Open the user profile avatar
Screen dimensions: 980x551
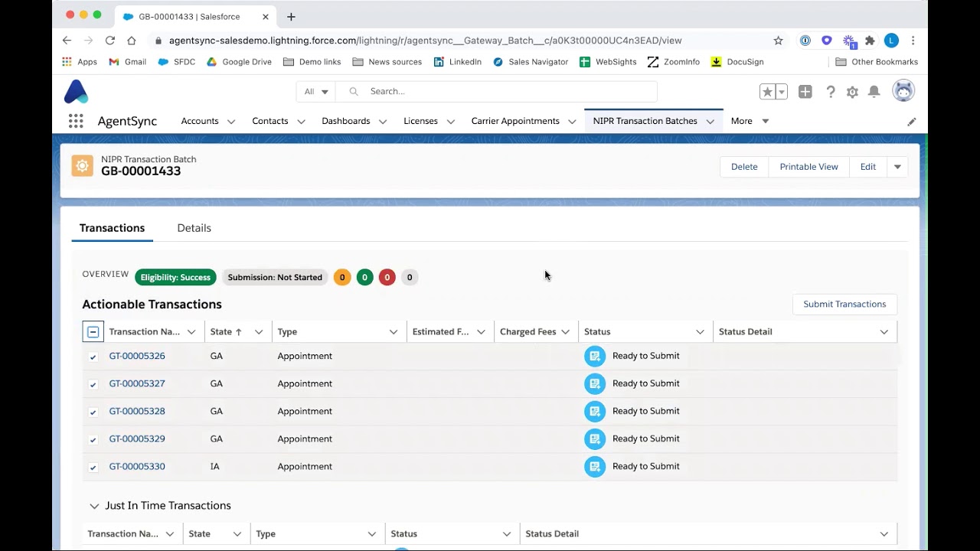[x=903, y=91]
